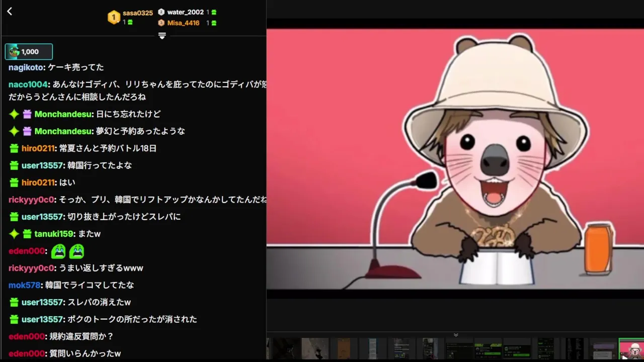644x362 pixels.
Task: Click the green gift icon under sasa0325
Action: tap(130, 23)
